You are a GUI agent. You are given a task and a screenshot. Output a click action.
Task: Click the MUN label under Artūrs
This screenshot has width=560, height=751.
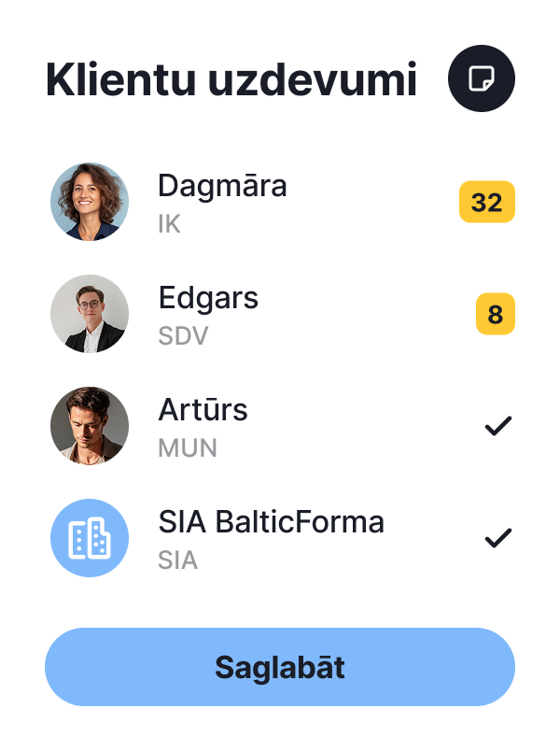click(x=188, y=448)
